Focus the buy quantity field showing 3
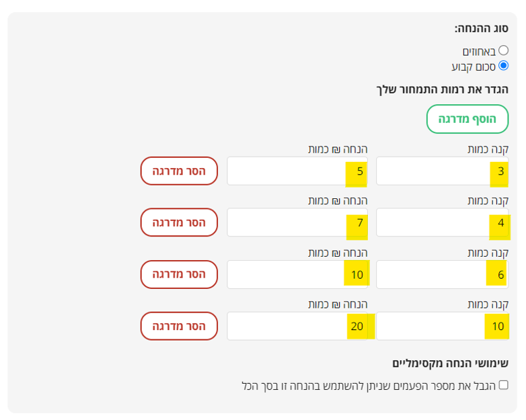This screenshot has height=420, width=526. point(443,171)
